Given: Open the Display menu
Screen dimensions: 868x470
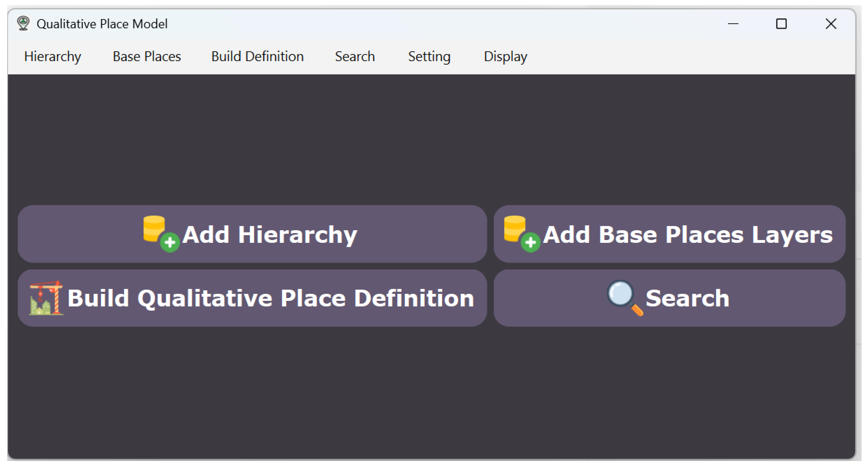Looking at the screenshot, I should coord(505,56).
